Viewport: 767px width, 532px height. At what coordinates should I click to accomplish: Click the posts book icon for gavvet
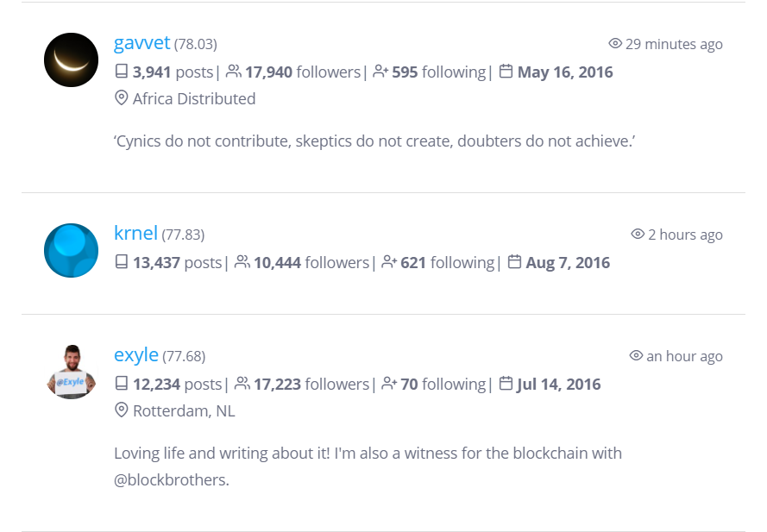(x=122, y=72)
